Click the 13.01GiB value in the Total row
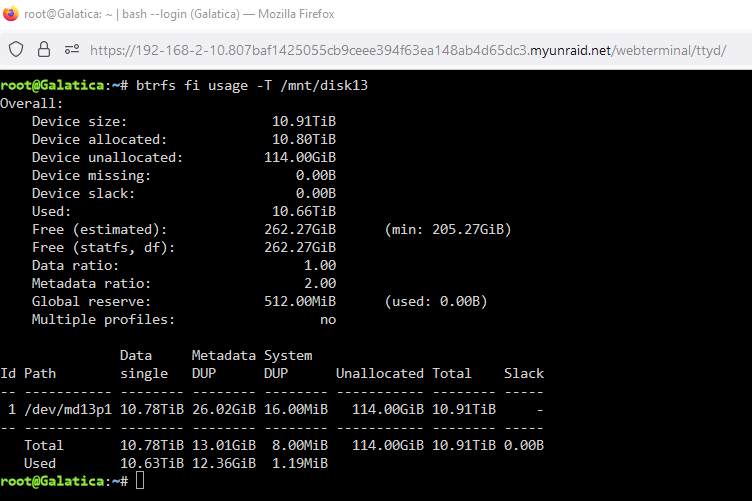Screen dimensions: 752x501 223,445
